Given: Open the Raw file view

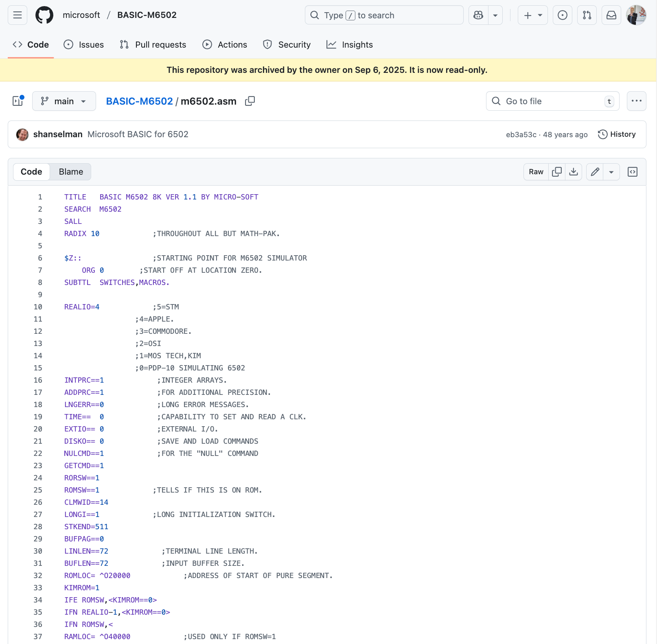Looking at the screenshot, I should [x=536, y=172].
